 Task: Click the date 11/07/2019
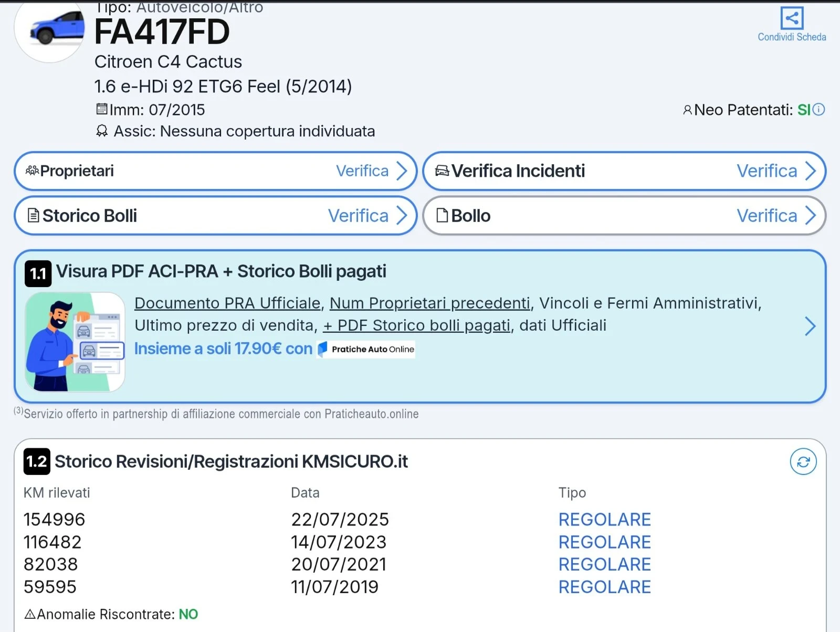point(334,587)
